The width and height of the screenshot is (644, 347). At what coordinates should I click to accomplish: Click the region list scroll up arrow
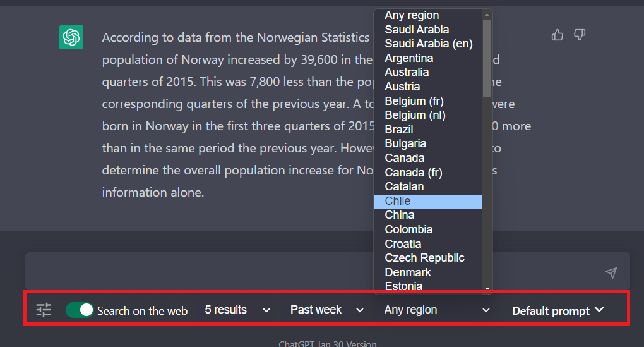point(487,15)
